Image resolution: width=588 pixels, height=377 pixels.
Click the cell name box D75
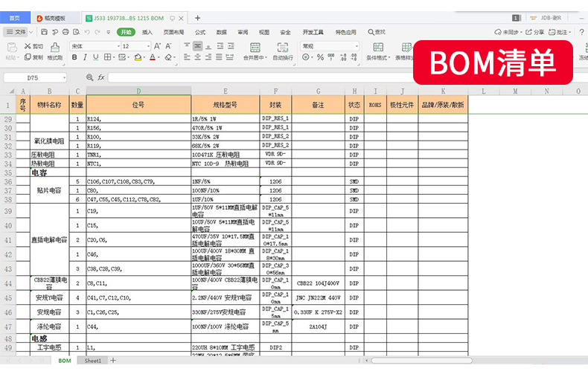[x=35, y=77]
